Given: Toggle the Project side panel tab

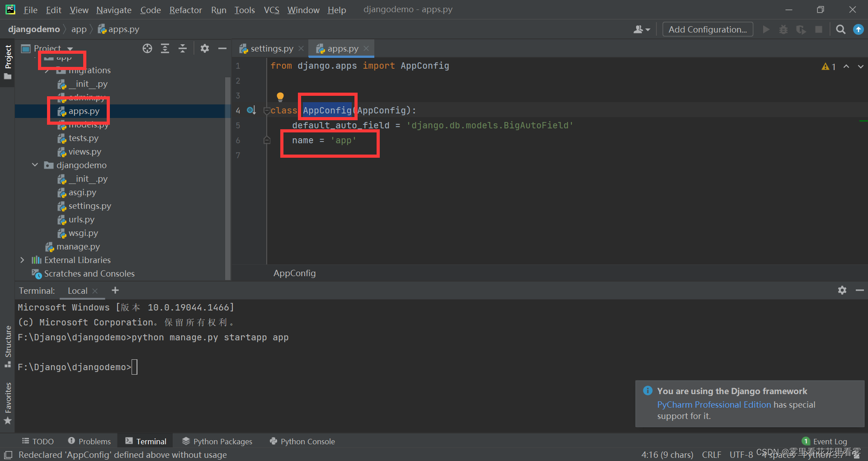Looking at the screenshot, I should click(x=8, y=62).
